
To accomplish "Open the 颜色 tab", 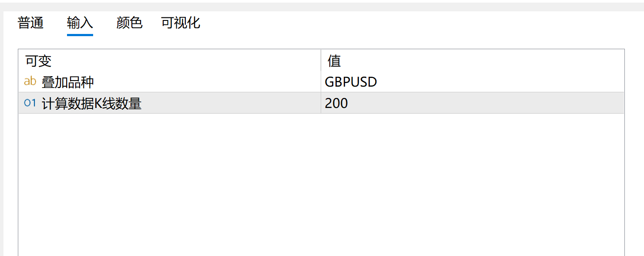I will click(129, 23).
